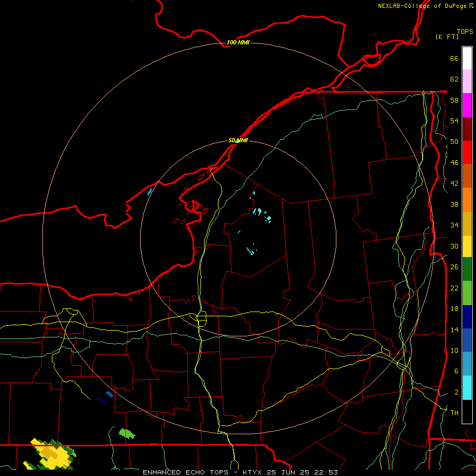476x476 pixels.
Task: Click the white swatch topping the legend
Action: [467, 58]
